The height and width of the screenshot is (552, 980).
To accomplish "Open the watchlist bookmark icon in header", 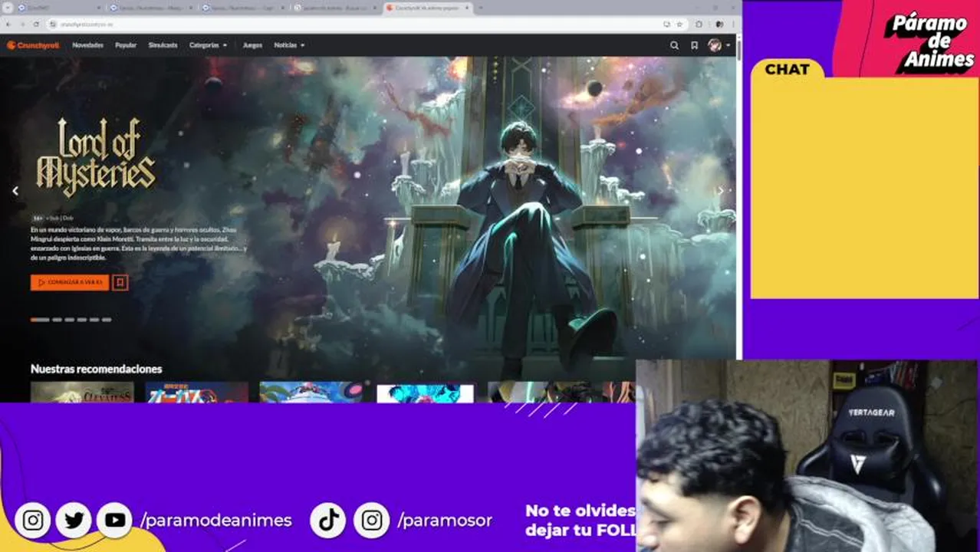I will [x=694, y=45].
